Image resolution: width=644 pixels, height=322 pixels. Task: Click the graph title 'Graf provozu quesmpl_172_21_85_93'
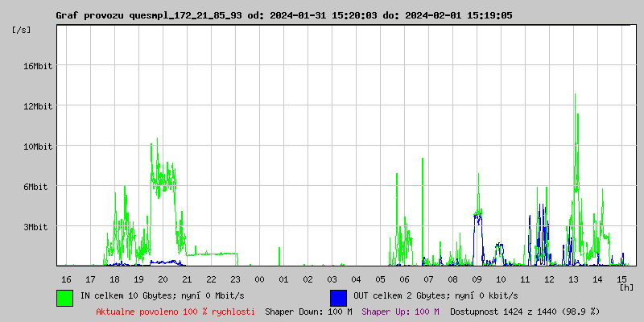[149, 15]
